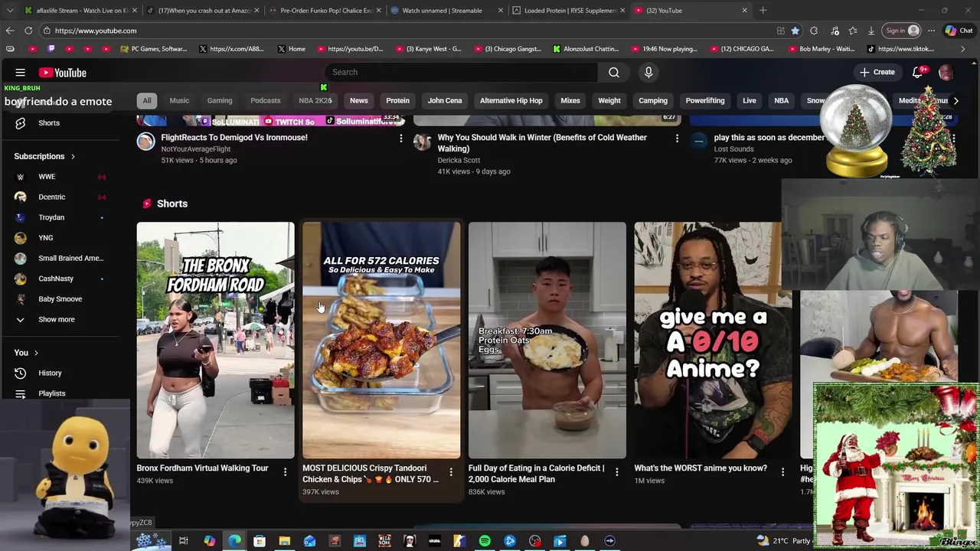The width and height of the screenshot is (980, 551).
Task: Open the AlonzoJust Chattin bookmark
Action: tap(586, 49)
